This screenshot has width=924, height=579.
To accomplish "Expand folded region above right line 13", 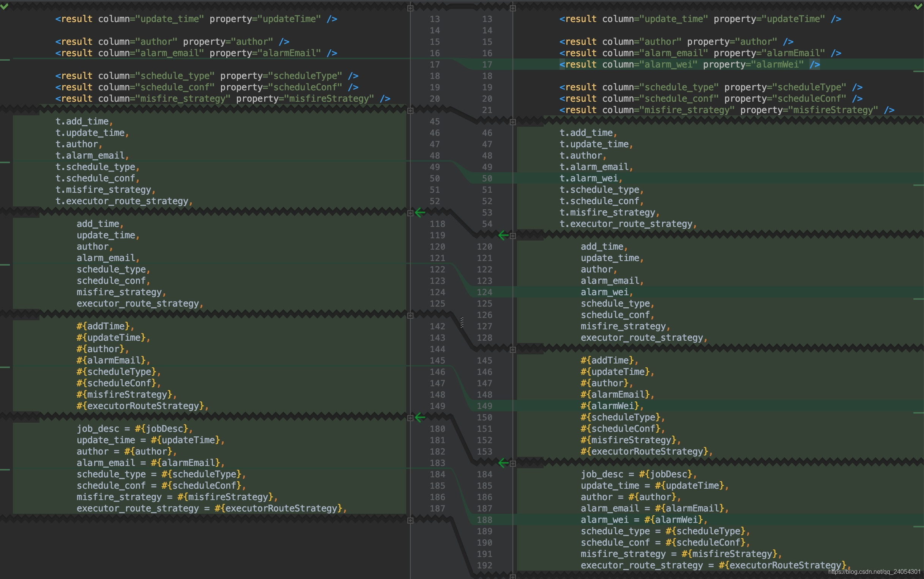I will [512, 8].
